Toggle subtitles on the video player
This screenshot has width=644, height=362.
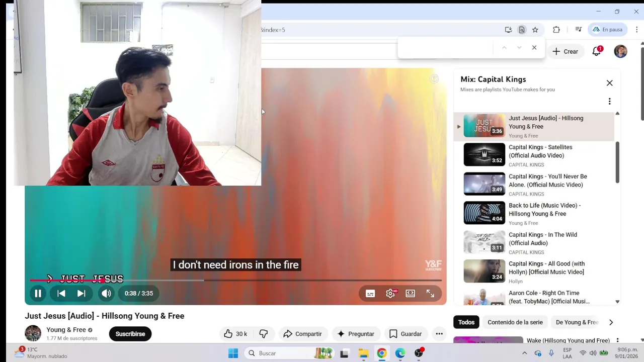click(370, 294)
